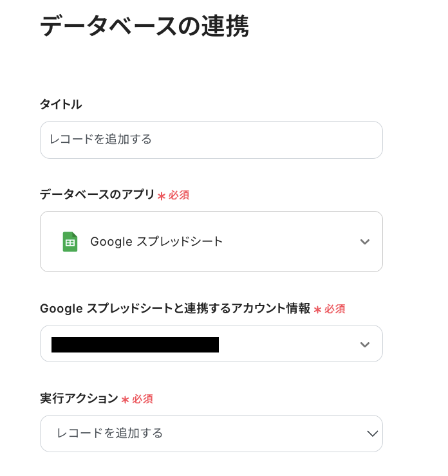
Task: Click the Google スプレッドシートと連携するアカウント情報 label
Action: click(175, 309)
